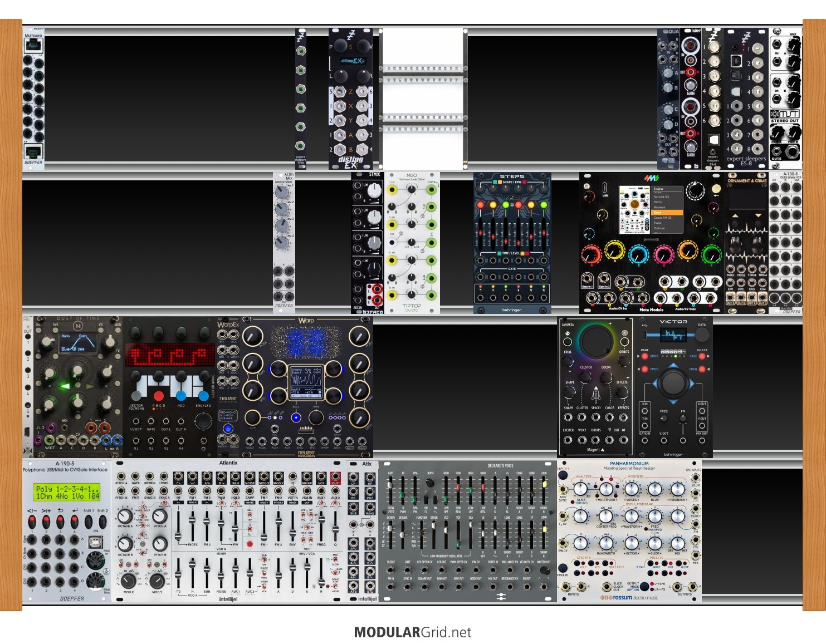Click the ModularGrid.net logo
826x644 pixels.
tap(413, 632)
